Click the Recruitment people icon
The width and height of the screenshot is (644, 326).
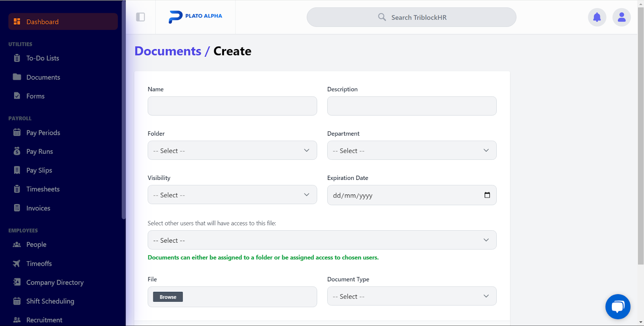point(17,320)
